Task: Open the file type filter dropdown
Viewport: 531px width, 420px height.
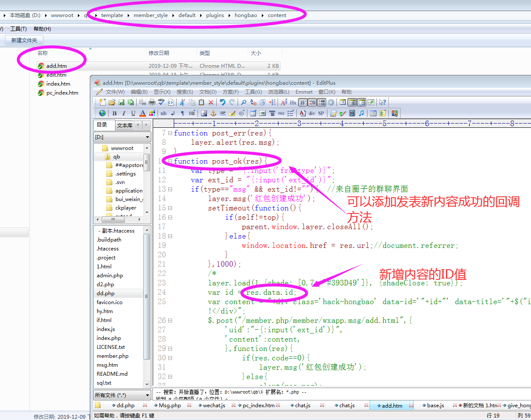Action: (x=122, y=395)
